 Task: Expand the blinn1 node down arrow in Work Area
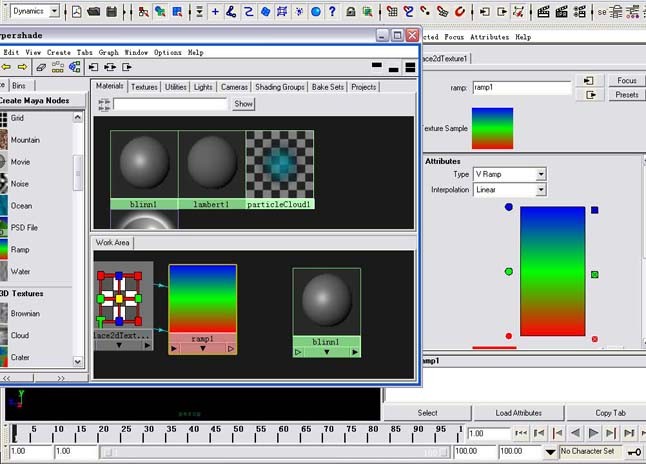(x=326, y=352)
